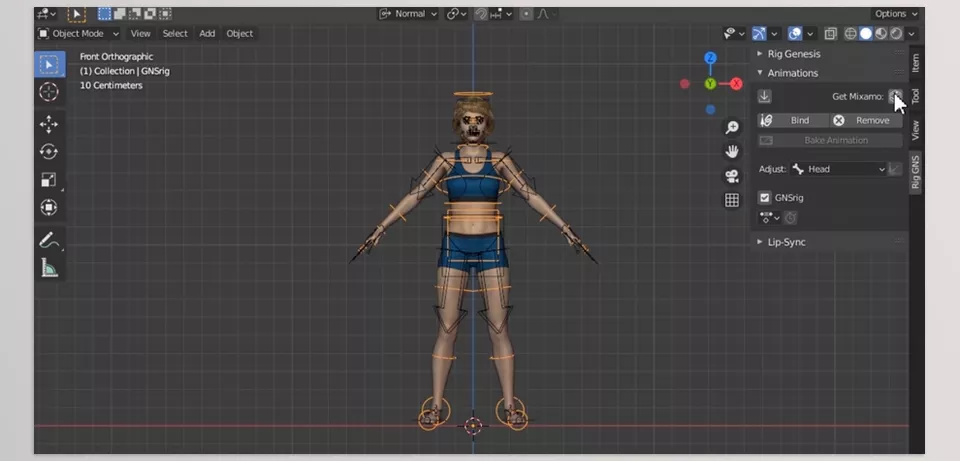This screenshot has width=960, height=461.
Task: Pick the Measure ruler tool
Action: pos(49,267)
